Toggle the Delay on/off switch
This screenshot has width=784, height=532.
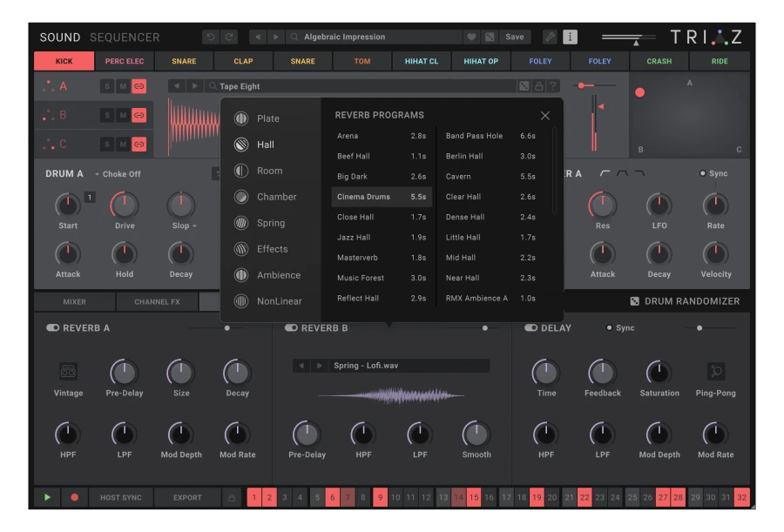click(x=531, y=328)
